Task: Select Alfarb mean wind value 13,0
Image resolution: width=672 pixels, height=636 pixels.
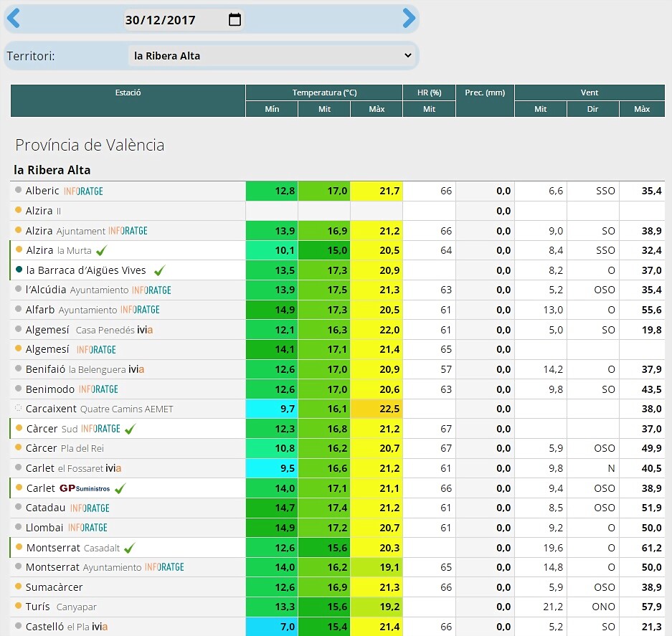Action: point(541,310)
